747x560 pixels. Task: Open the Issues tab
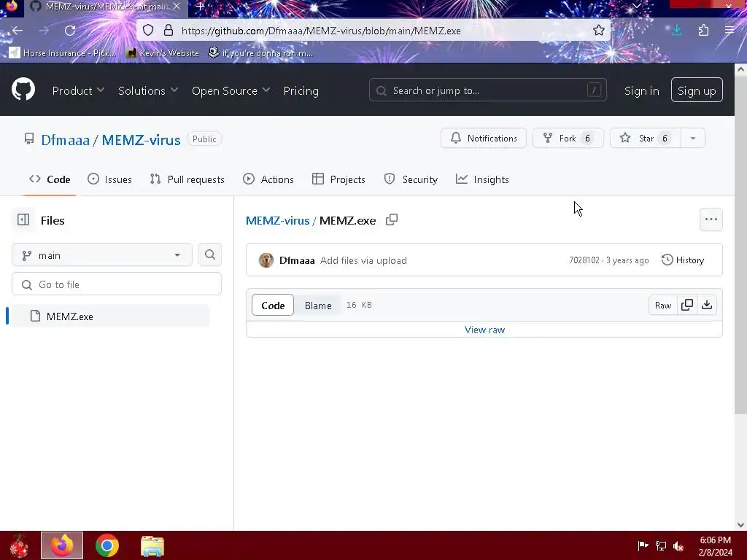coord(110,179)
